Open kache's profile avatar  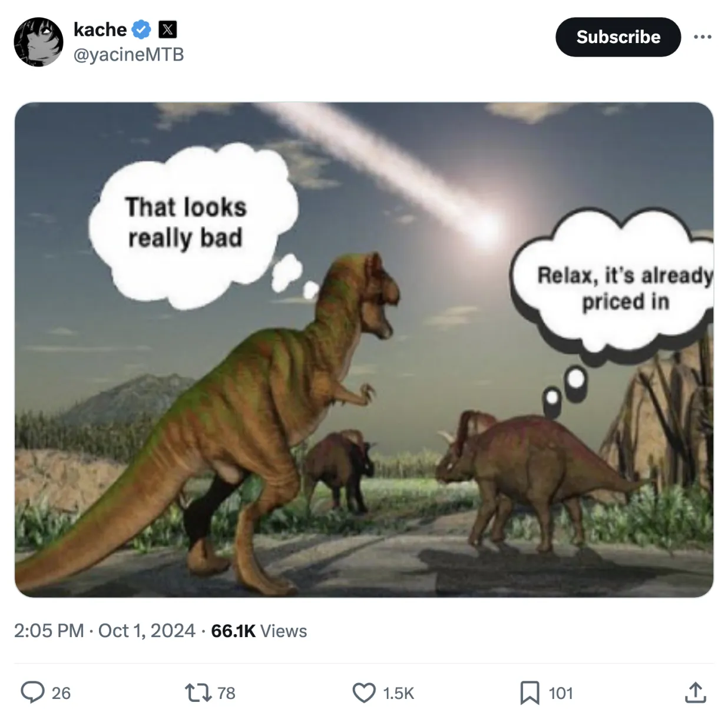coord(38,42)
